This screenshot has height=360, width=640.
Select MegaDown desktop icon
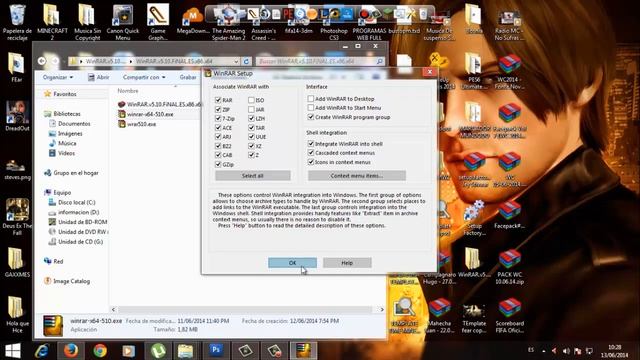click(193, 20)
